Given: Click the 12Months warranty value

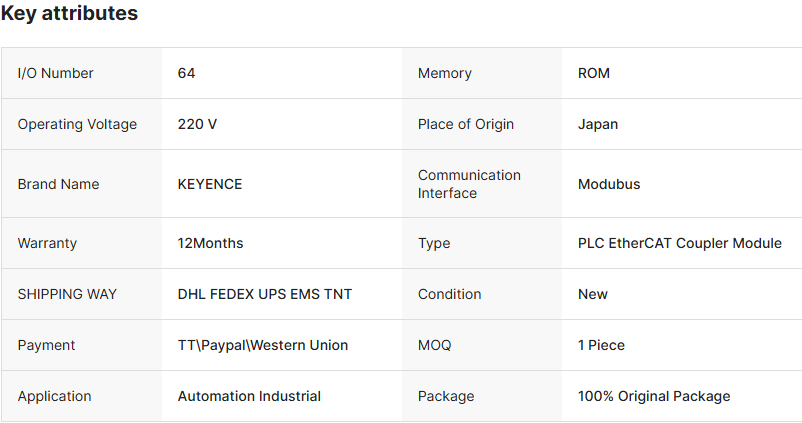Looking at the screenshot, I should tap(210, 243).
